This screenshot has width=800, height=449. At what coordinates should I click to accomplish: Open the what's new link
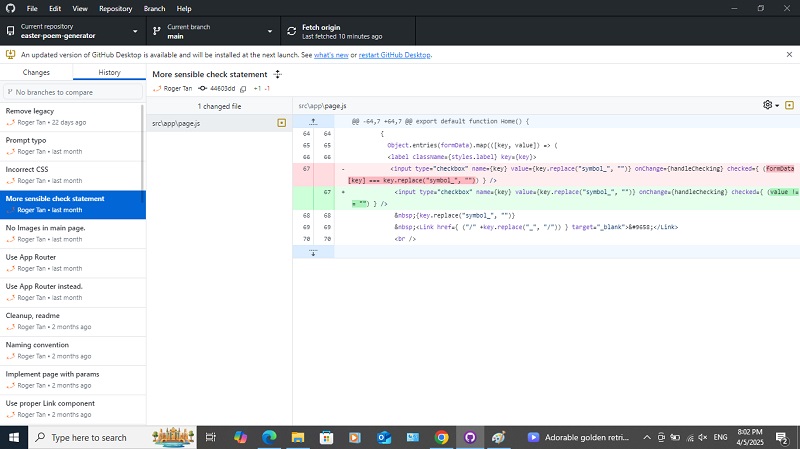point(331,55)
